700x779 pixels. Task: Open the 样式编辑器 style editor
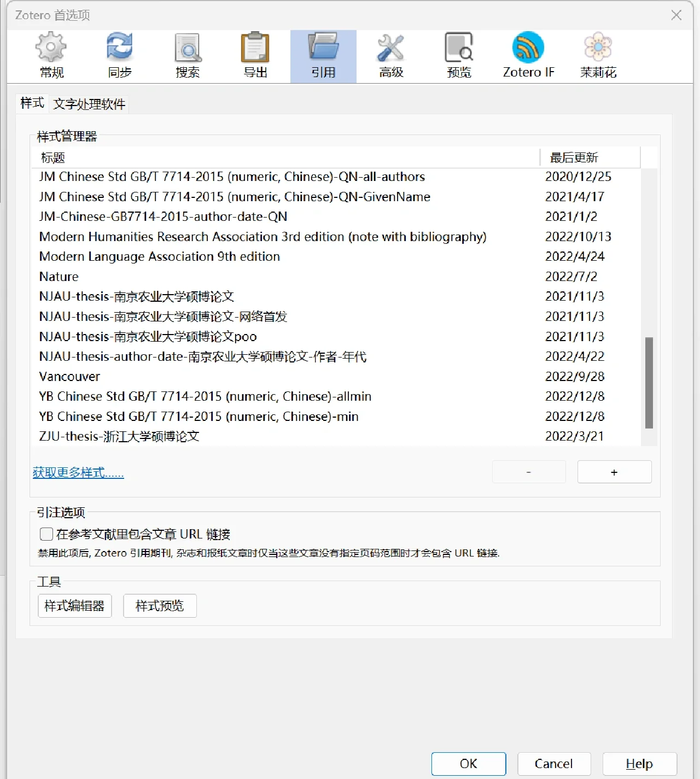point(74,606)
